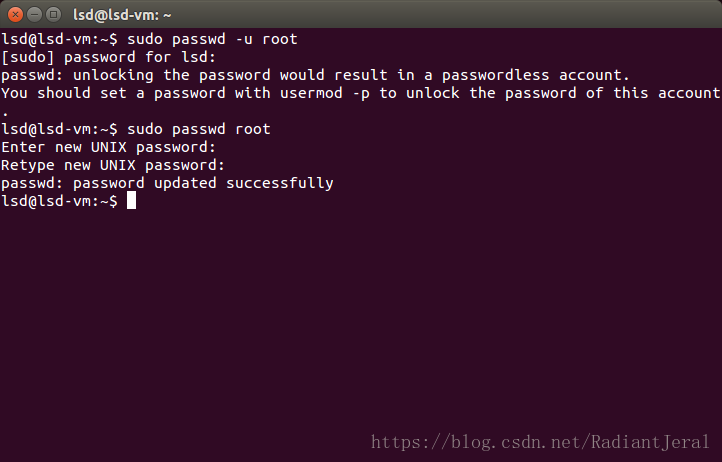Click the 'Enter new UNIX password:' line

pos(109,147)
